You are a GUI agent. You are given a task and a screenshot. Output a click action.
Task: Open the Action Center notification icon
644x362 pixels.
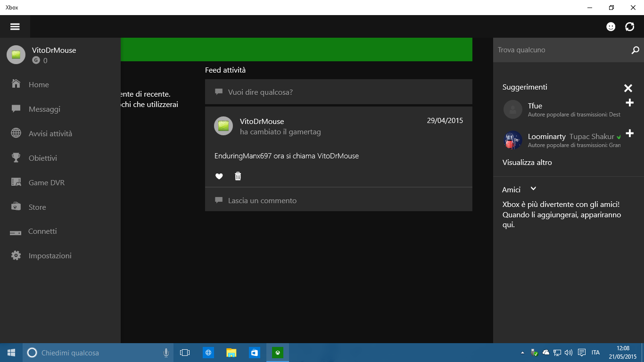(x=582, y=353)
